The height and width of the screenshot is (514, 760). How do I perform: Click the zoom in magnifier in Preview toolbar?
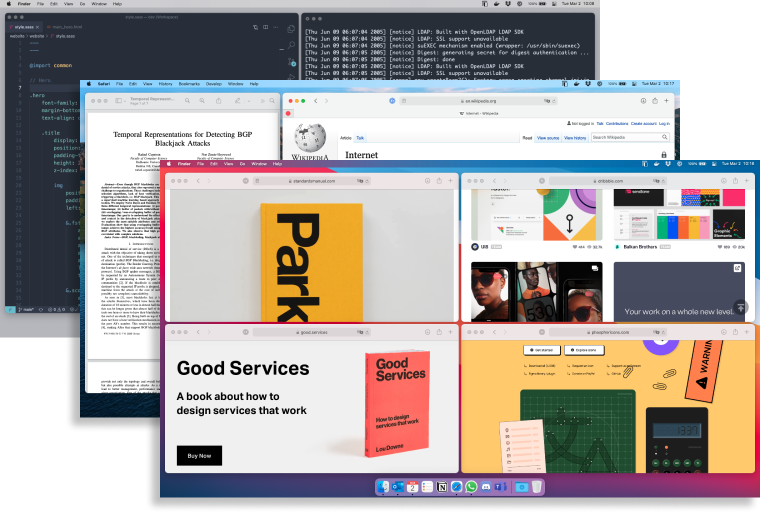point(202,101)
